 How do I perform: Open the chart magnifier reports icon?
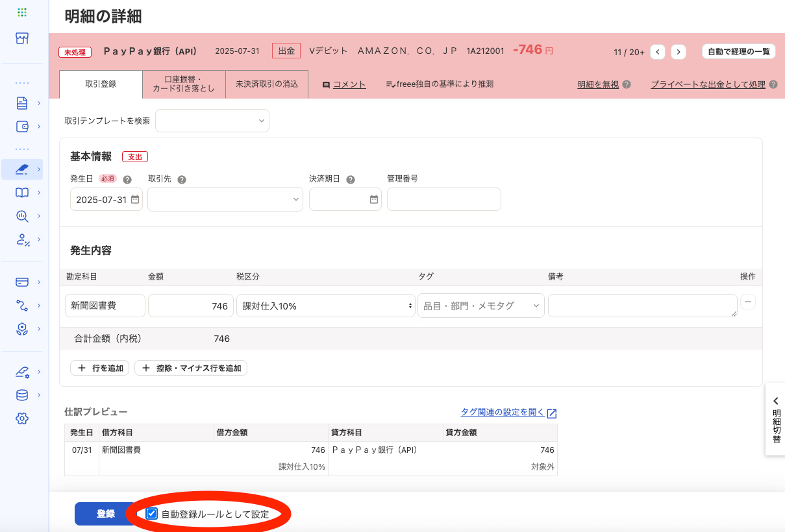22,216
